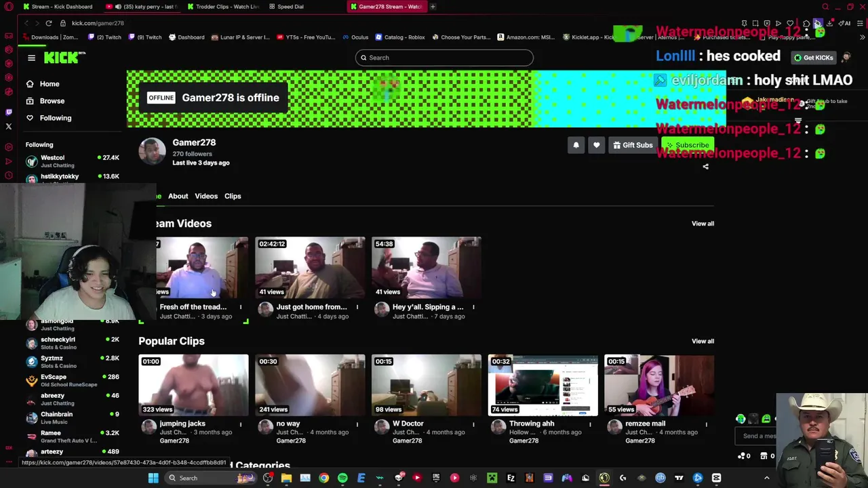Switch to 'Trodder Clips' browser tab
Viewport: 868px width, 488px height.
click(224, 7)
